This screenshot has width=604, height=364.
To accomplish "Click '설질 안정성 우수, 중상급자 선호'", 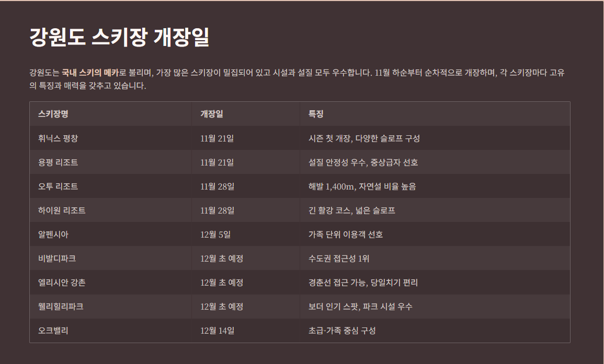I will (363, 162).
